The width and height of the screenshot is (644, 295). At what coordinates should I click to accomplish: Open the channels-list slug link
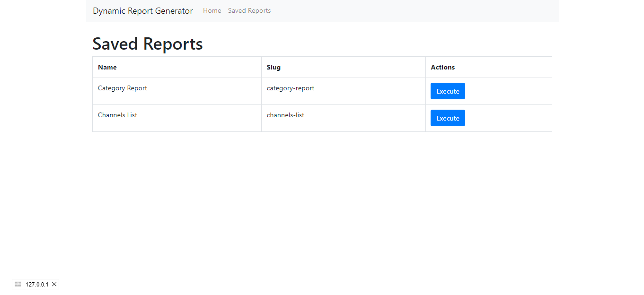(x=285, y=115)
